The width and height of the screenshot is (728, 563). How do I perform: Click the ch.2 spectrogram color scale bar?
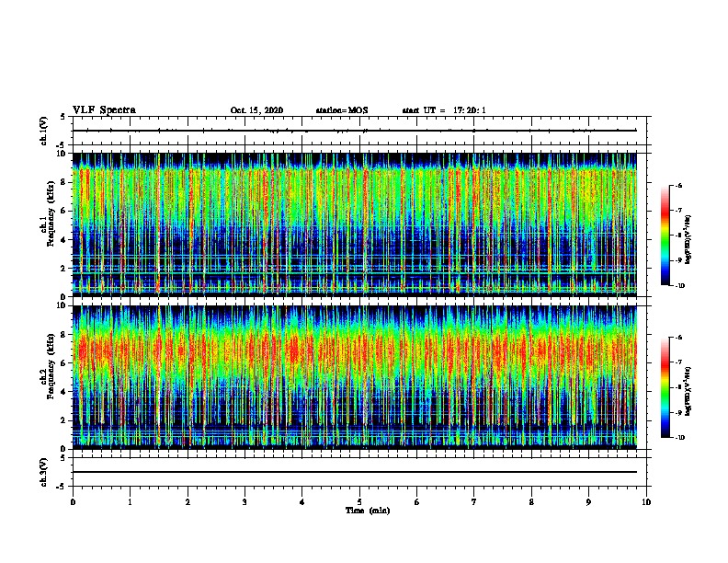click(665, 387)
